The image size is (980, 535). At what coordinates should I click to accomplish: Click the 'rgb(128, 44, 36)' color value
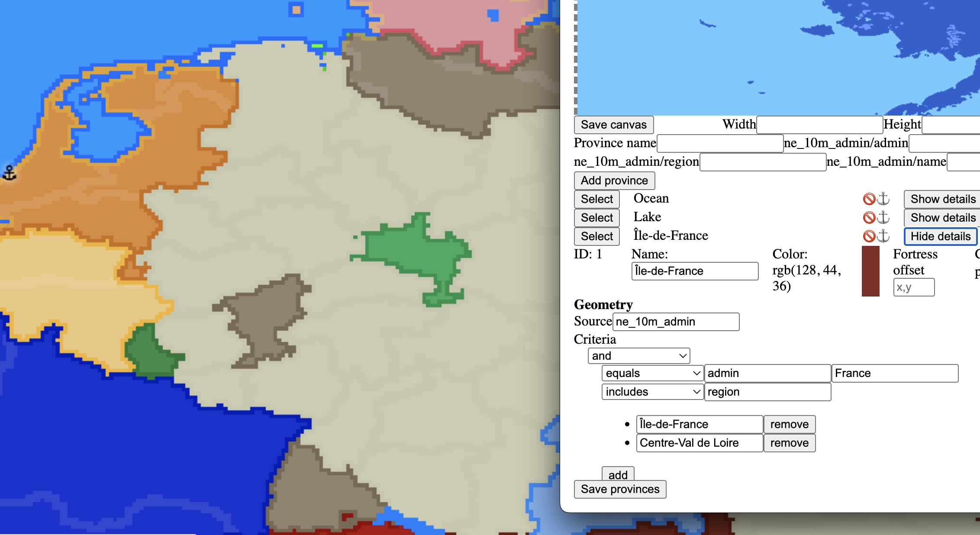(x=806, y=278)
